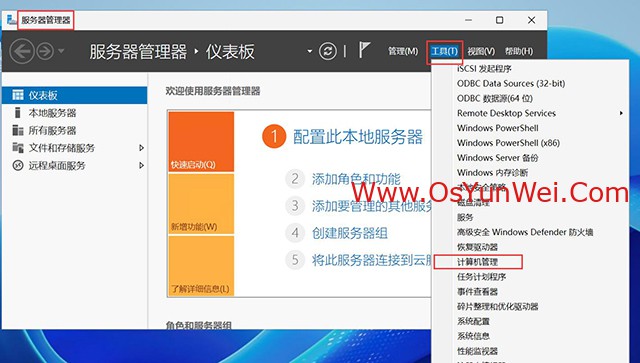Choose 事件查看器 menu item

pos(530,292)
